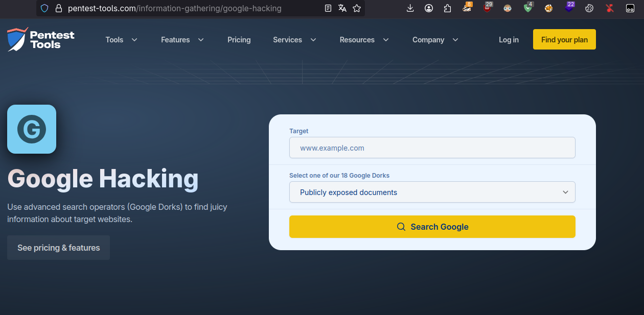Click the orange tiger extension icon

pyautogui.click(x=548, y=8)
